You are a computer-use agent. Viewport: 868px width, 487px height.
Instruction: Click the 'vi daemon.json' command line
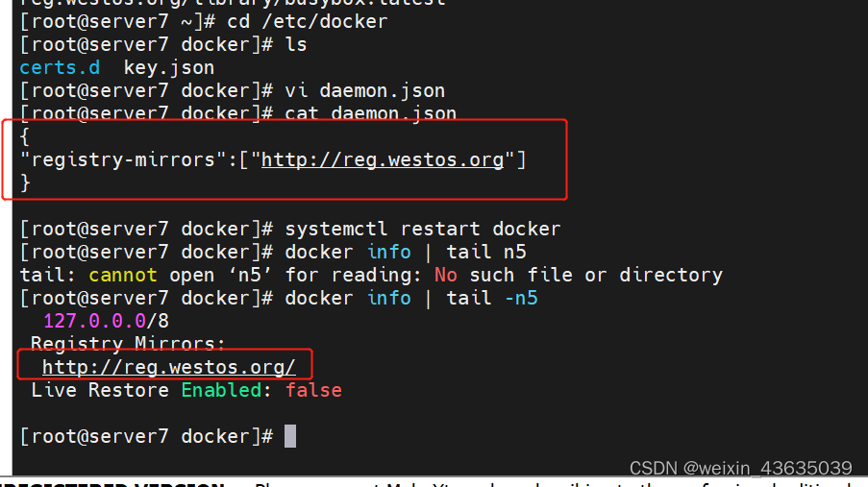[365, 90]
